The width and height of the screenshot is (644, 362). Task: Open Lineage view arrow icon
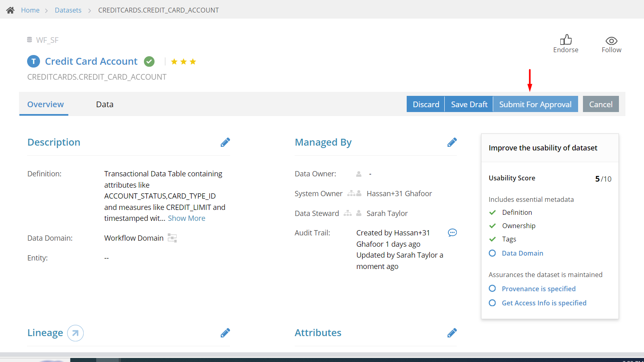pyautogui.click(x=75, y=333)
